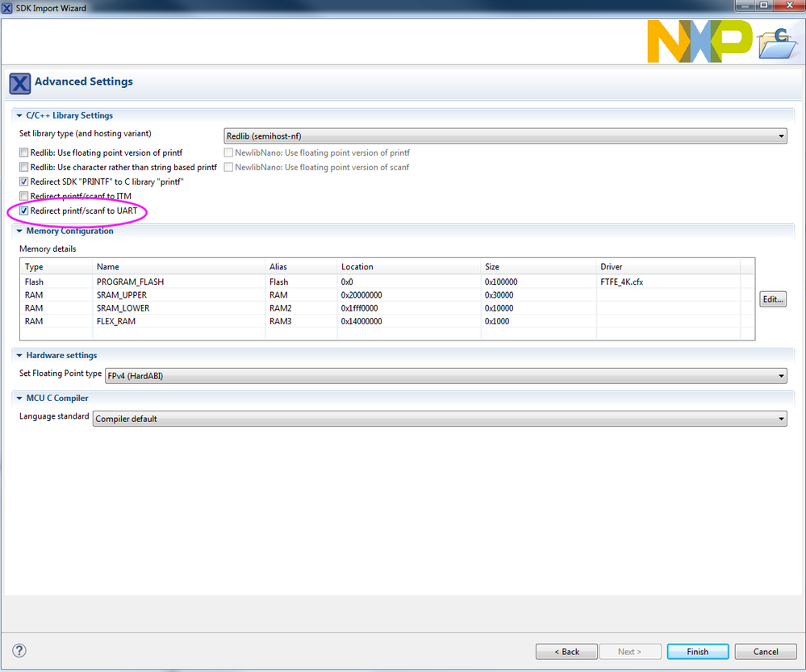This screenshot has width=806, height=672.
Task: Open the library type Redlib dropdown
Action: tap(505, 136)
